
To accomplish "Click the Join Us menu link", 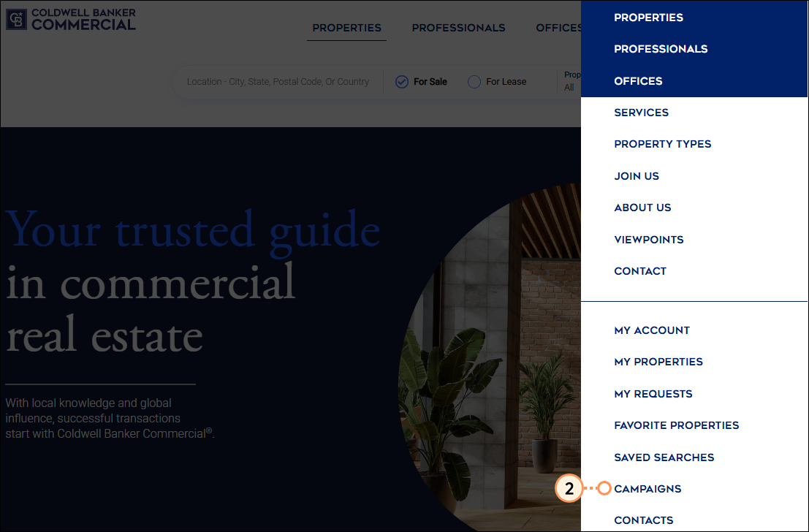I will [637, 176].
